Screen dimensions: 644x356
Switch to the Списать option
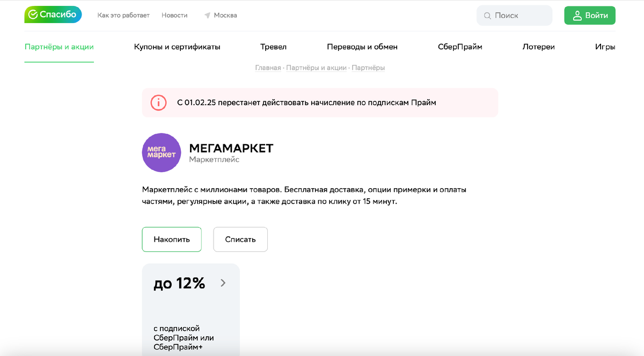[240, 239]
